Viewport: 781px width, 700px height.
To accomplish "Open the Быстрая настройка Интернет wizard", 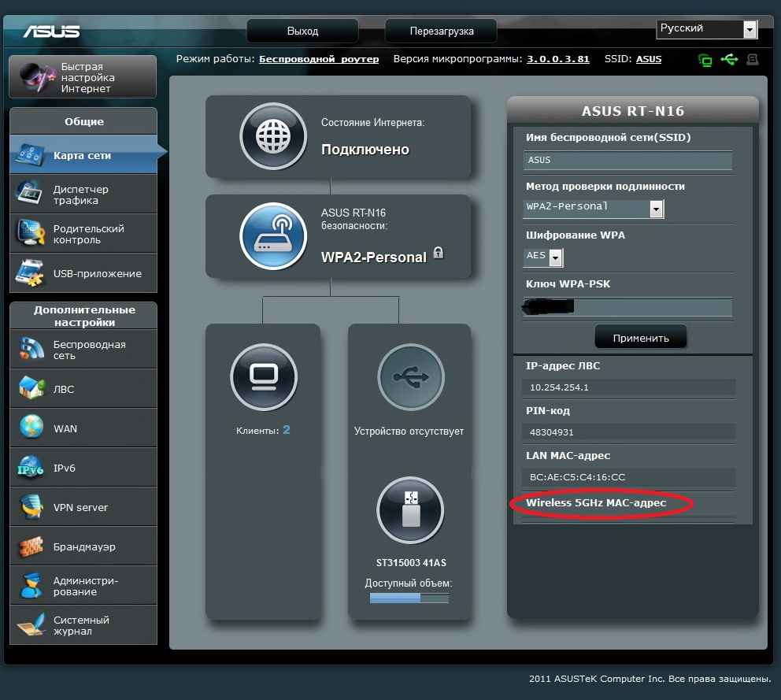I will (x=83, y=78).
